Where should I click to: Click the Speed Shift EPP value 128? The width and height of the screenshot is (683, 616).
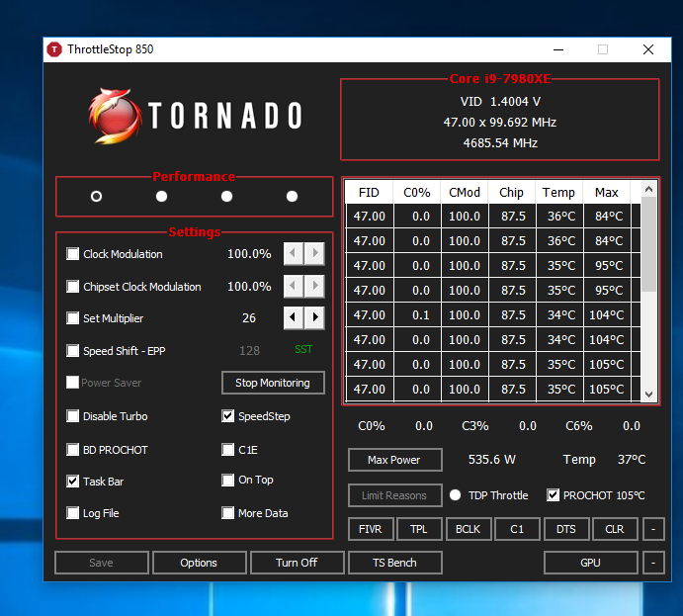250,351
